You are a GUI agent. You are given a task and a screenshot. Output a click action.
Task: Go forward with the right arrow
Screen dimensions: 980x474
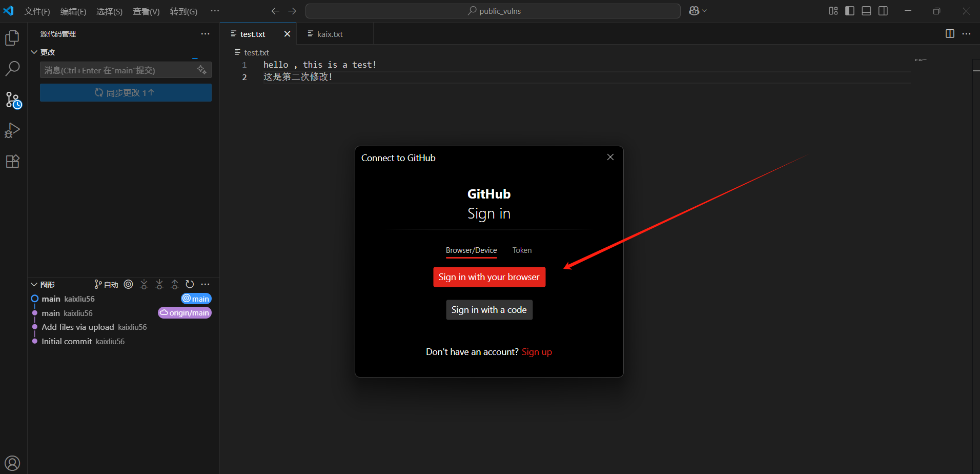(x=292, y=11)
